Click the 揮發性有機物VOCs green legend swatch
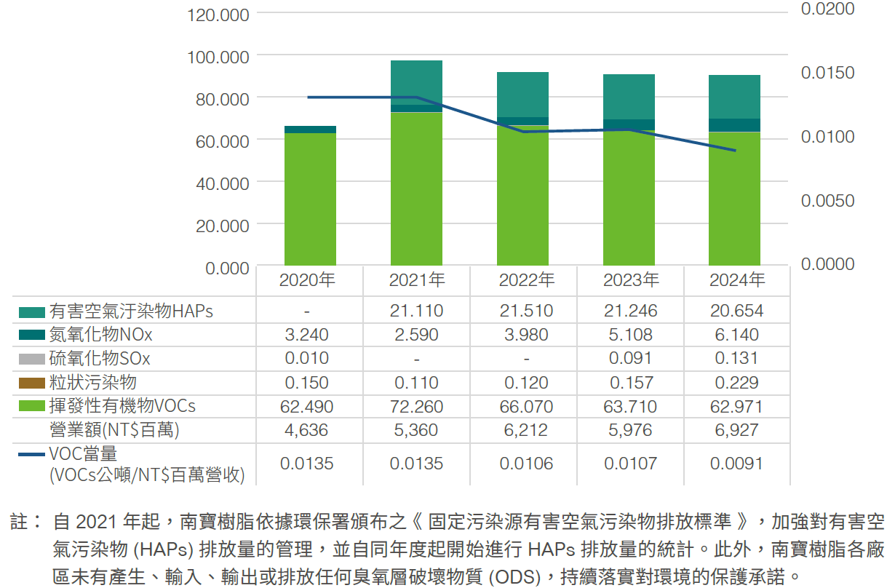The height and width of the screenshot is (588, 887). pos(32,406)
